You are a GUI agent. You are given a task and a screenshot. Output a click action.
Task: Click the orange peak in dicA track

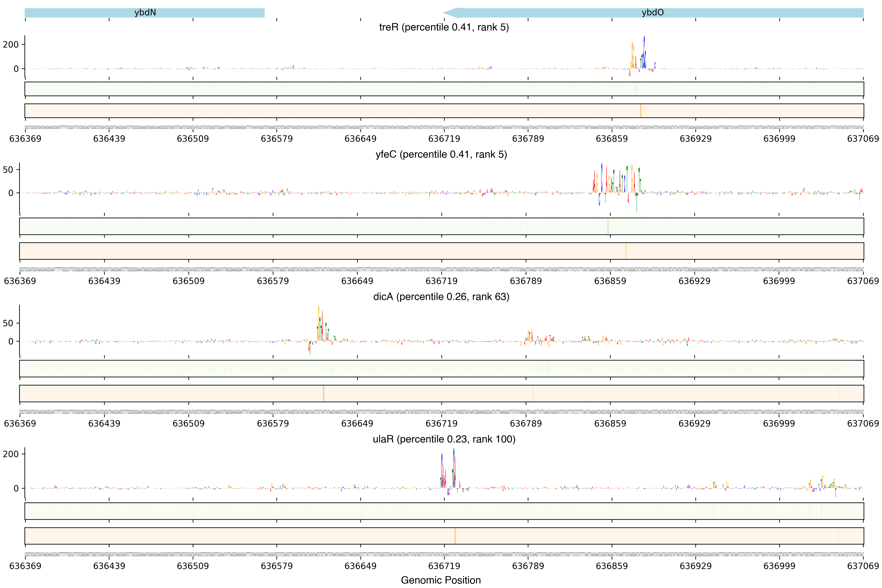319,323
